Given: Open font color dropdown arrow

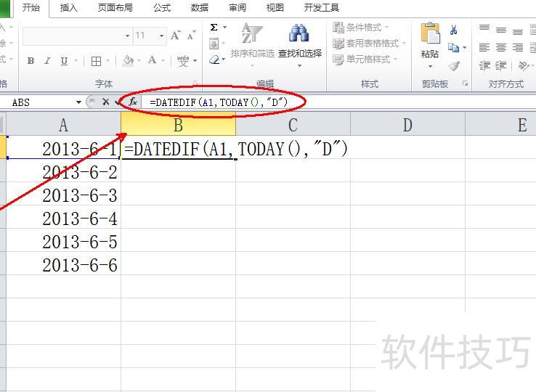Looking at the screenshot, I should tap(163, 61).
